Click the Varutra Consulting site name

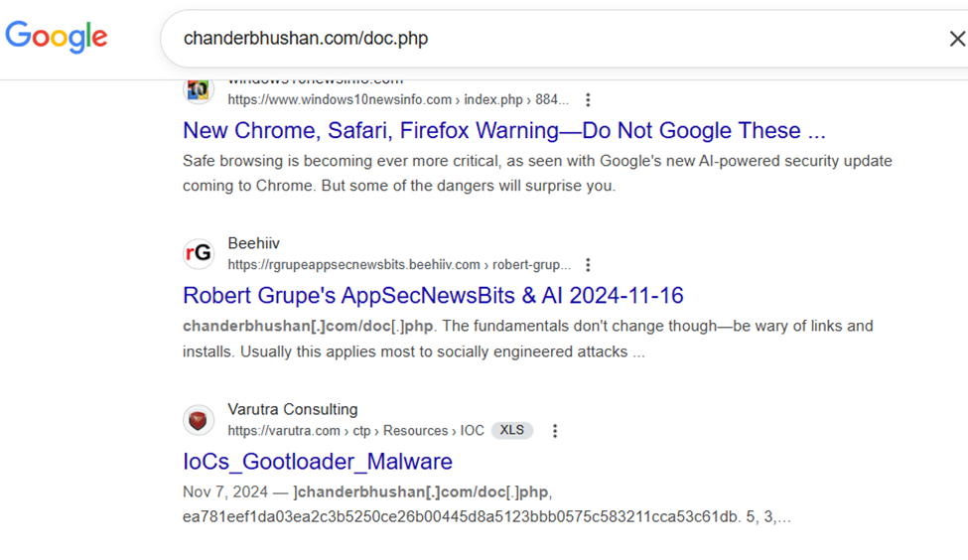[x=292, y=409]
